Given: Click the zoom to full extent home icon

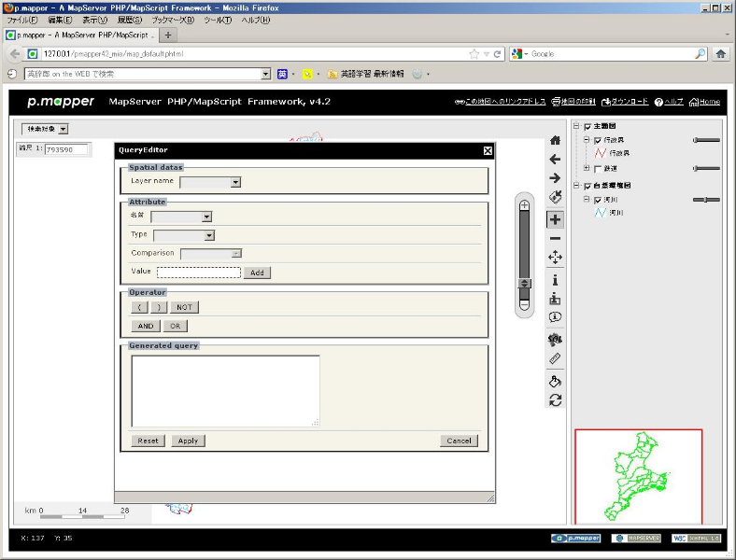Looking at the screenshot, I should 555,140.
